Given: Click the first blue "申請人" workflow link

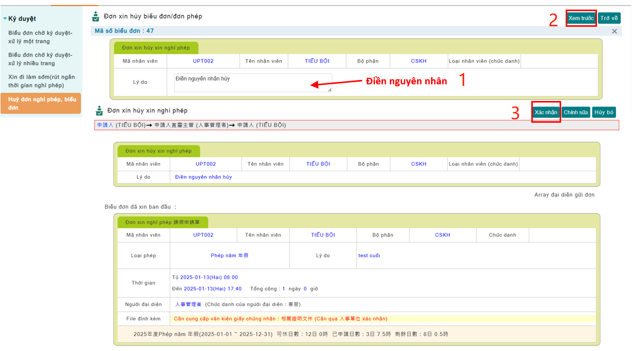Looking at the screenshot, I should coord(105,125).
